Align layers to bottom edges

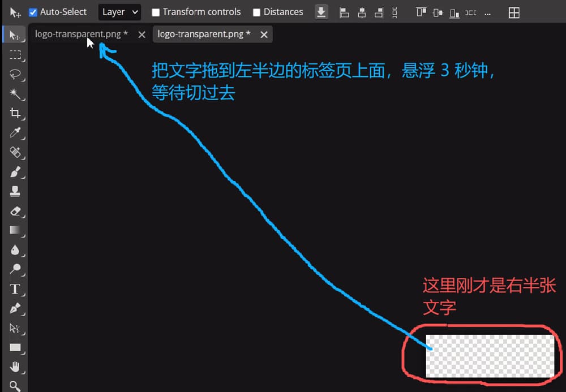pyautogui.click(x=454, y=13)
